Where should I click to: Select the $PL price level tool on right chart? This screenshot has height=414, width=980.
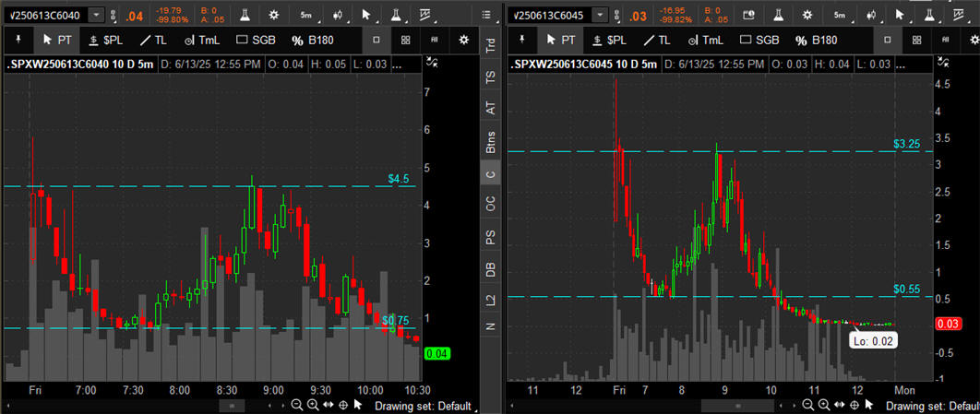pos(608,40)
